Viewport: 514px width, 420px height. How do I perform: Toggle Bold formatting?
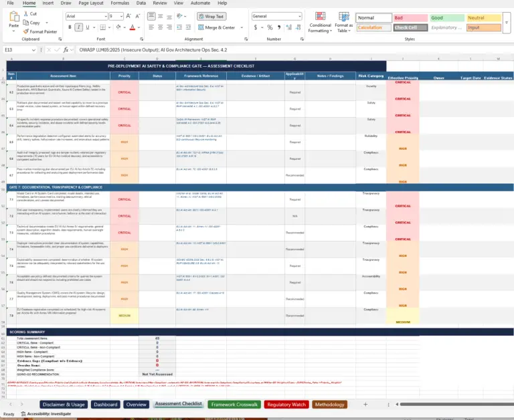pos(70,27)
